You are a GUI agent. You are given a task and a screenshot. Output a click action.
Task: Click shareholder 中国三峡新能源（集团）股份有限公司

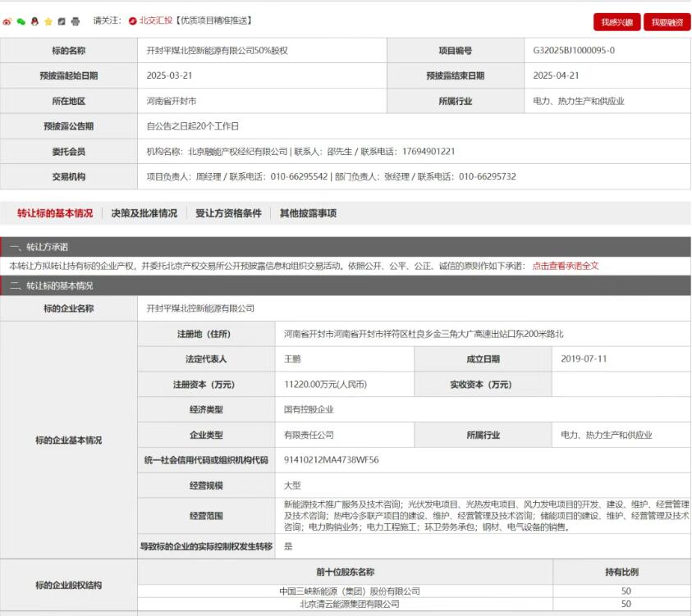350,591
